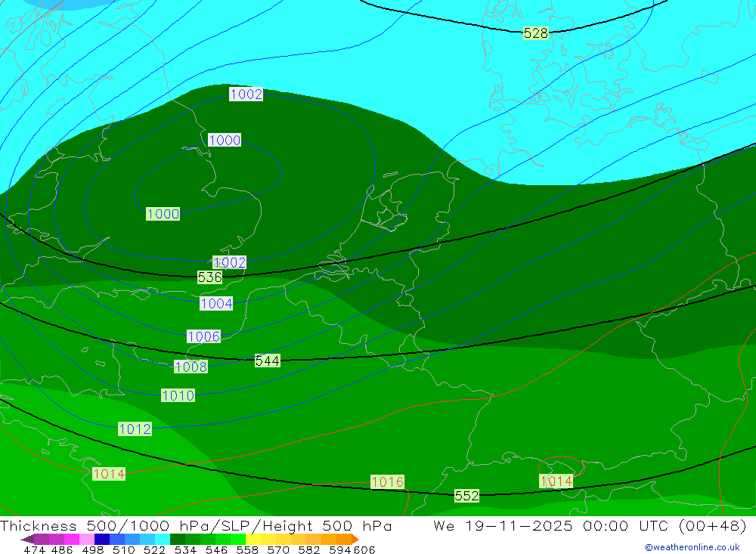Click the bright magenta legend swatch
This screenshot has height=554, width=756.
point(70,539)
